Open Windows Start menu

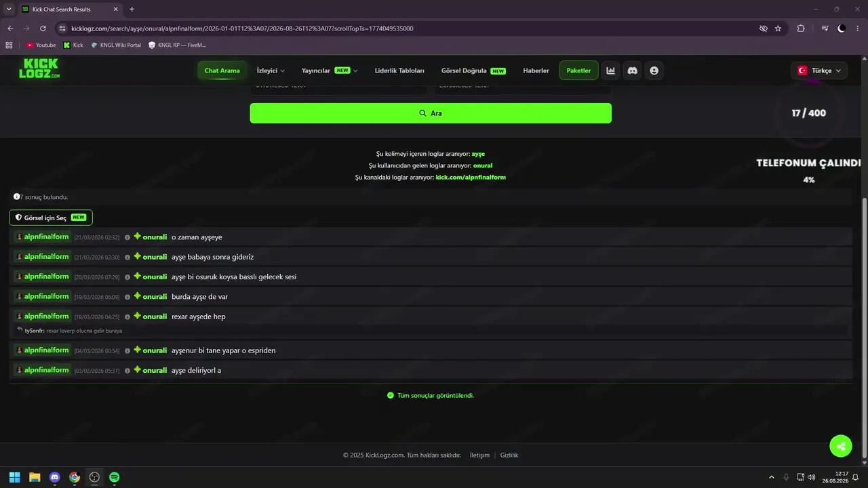tap(14, 477)
